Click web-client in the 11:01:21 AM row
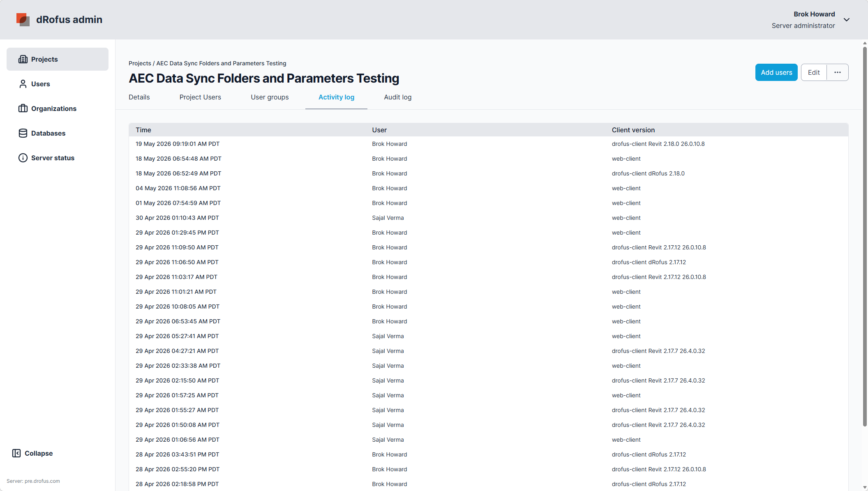Screen dimensions: 868x491 626,292
